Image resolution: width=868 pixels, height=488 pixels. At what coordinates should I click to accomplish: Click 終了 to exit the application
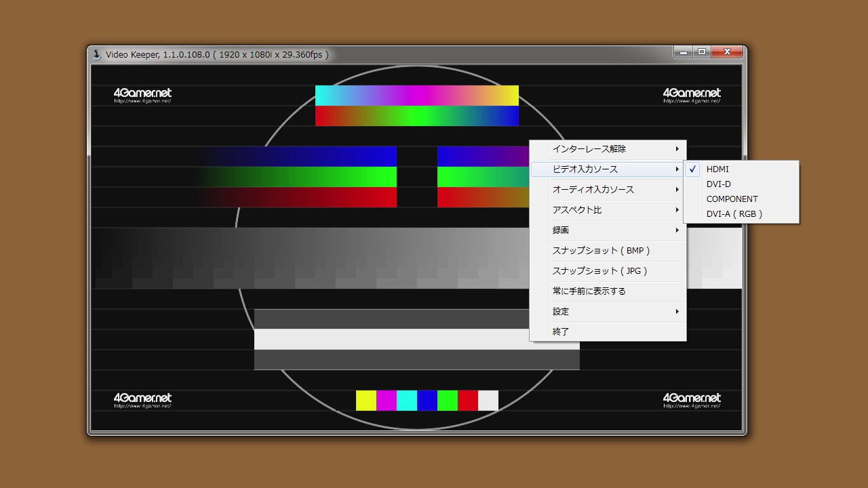point(561,332)
